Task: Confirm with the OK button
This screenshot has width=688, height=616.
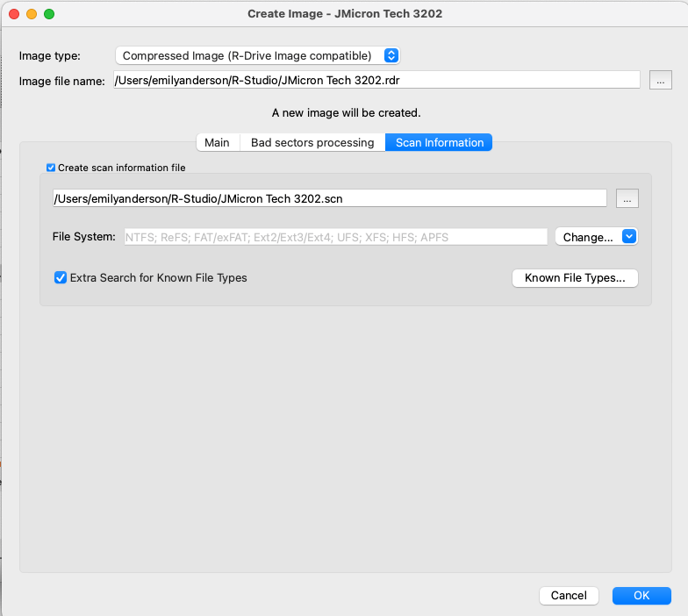Action: tap(641, 595)
